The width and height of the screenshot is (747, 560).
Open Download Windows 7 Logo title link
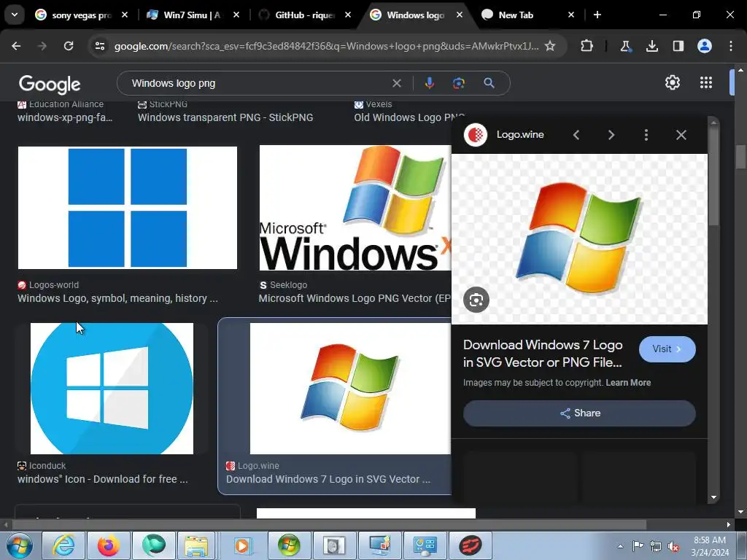click(543, 354)
